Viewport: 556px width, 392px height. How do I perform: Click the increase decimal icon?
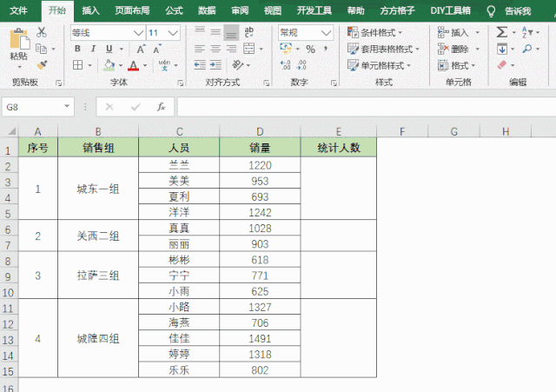pyautogui.click(x=286, y=65)
